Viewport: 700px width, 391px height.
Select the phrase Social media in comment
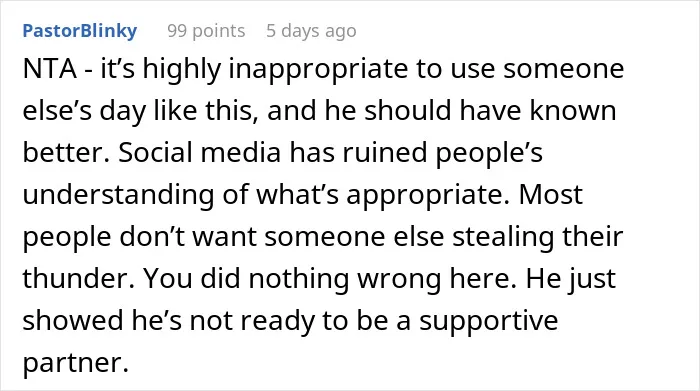point(200,152)
